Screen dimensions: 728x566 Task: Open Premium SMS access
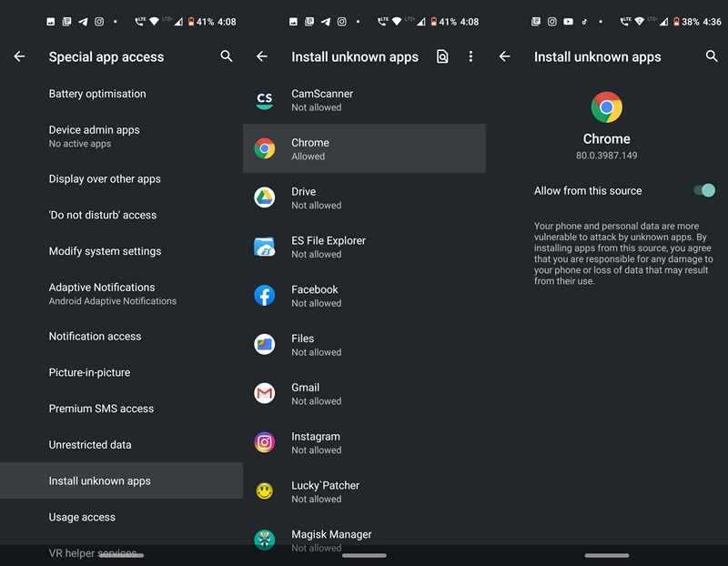pyautogui.click(x=121, y=409)
